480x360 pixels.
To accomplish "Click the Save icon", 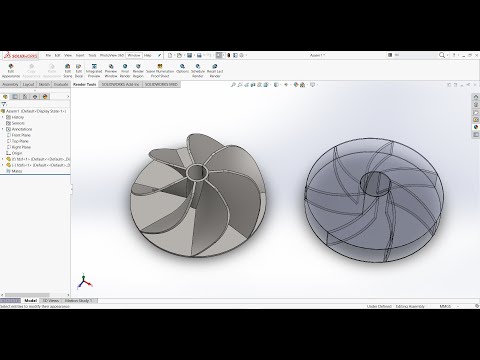I will pos(189,55).
